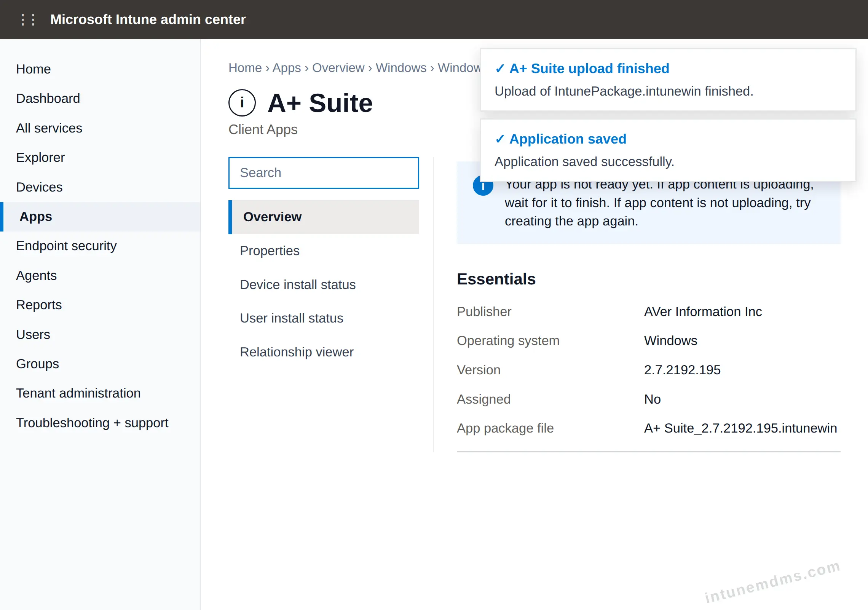Click the Publisher label
The height and width of the screenshot is (610, 868).
click(x=484, y=311)
